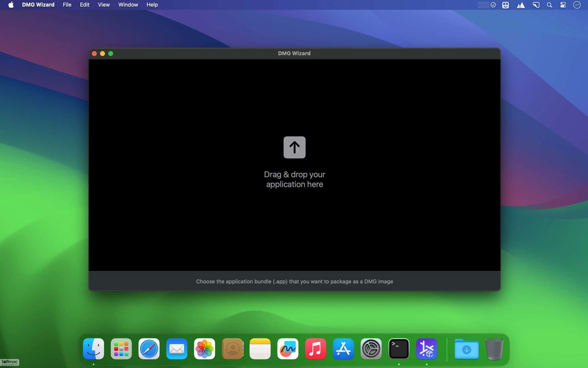Viewport: 588px width, 368px height.
Task: Open Freeform from the Dock
Action: point(288,349)
